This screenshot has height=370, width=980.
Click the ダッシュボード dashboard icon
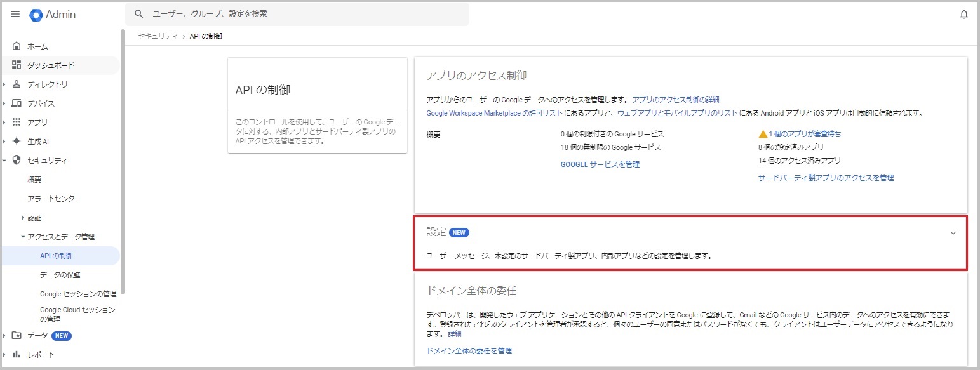pyautogui.click(x=17, y=65)
